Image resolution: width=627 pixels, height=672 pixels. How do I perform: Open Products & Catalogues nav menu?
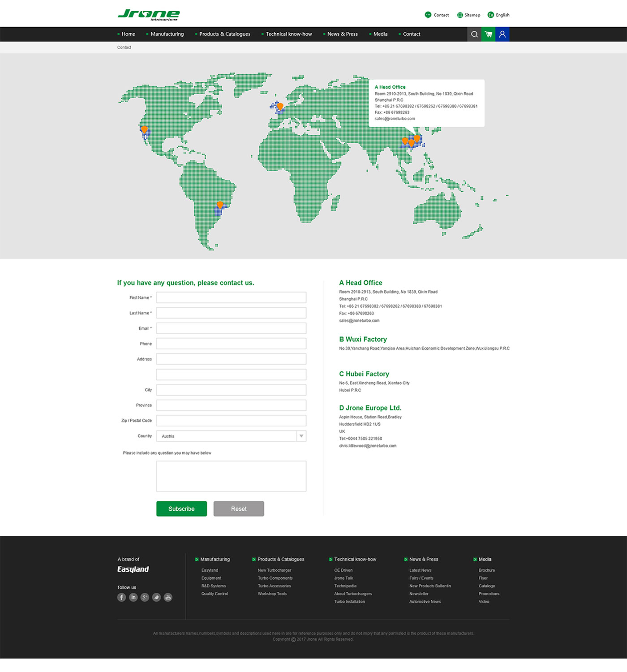(224, 34)
